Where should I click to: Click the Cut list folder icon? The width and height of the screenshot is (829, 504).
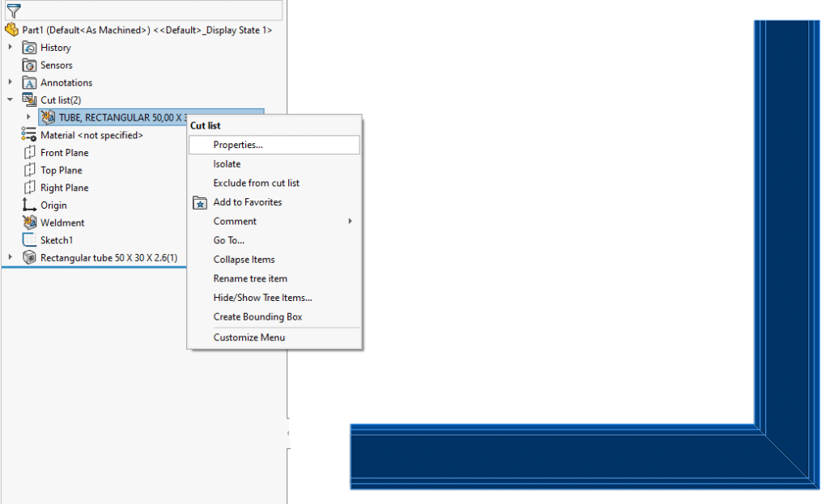click(x=28, y=100)
